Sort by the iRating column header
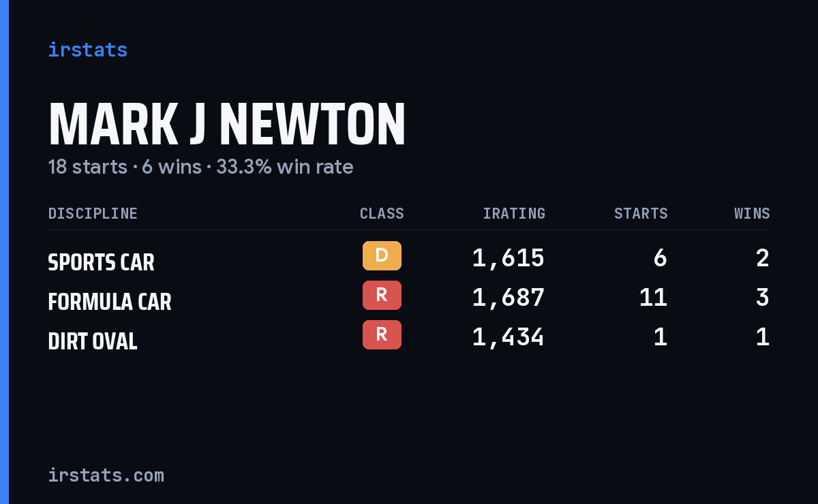The height and width of the screenshot is (504, 818). click(x=514, y=213)
